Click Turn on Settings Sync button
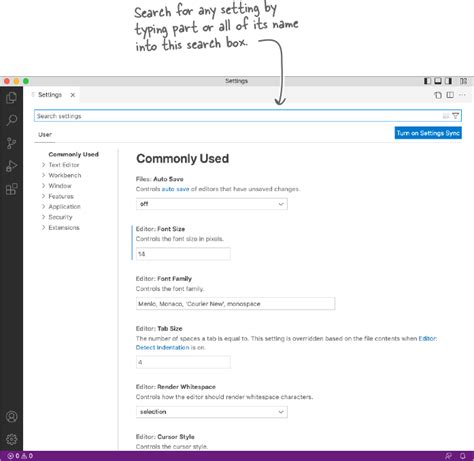474x461 pixels. [x=428, y=133]
